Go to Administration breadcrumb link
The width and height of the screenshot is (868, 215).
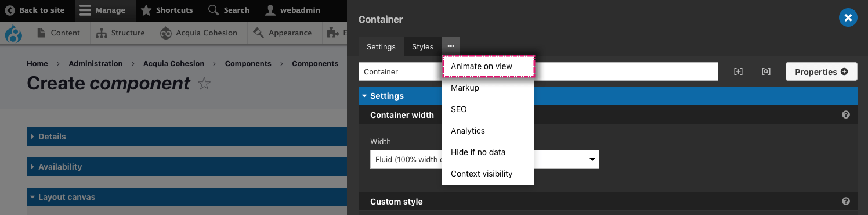point(96,64)
